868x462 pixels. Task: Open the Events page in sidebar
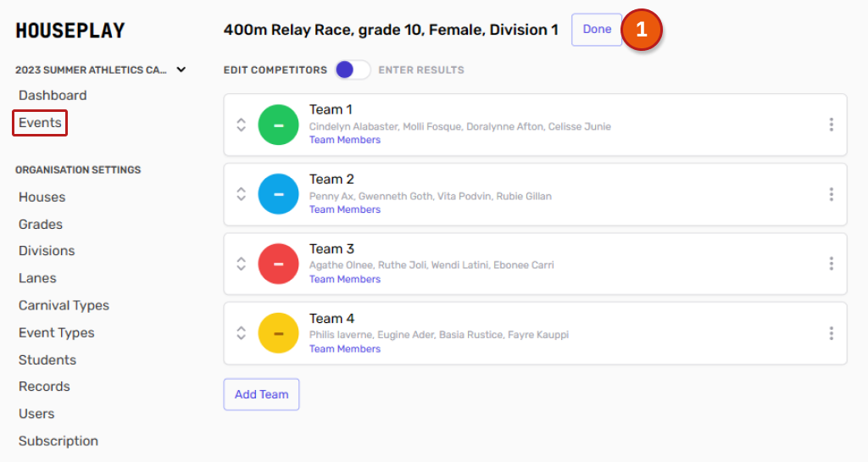point(40,123)
